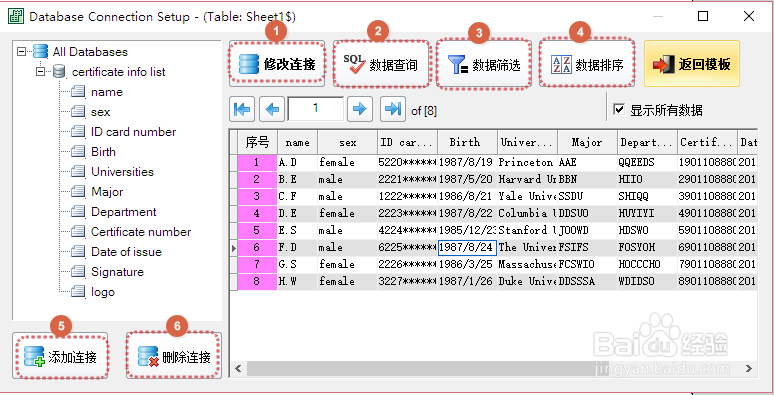Open the 数据查询 SQL query button

tap(381, 64)
